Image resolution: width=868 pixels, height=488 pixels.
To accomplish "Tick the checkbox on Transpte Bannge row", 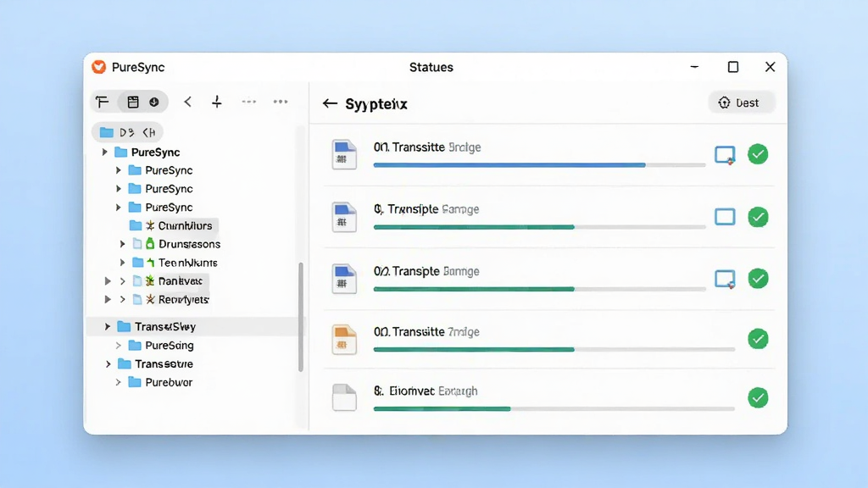I will click(725, 279).
